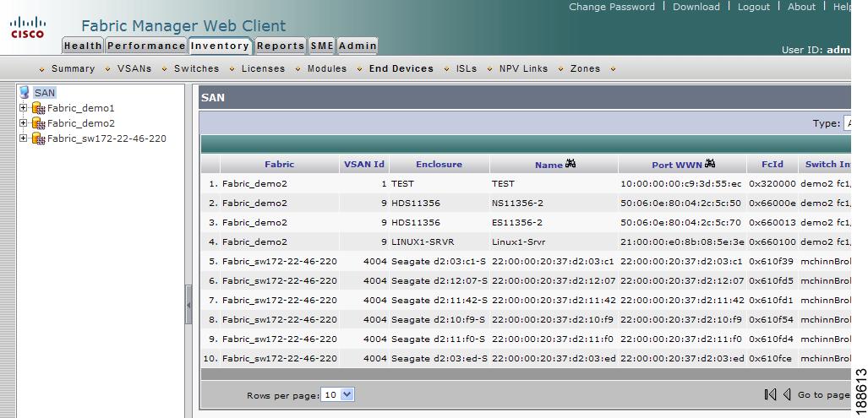Click Seagate d2:10:f9-S enclosure cell

[439, 319]
